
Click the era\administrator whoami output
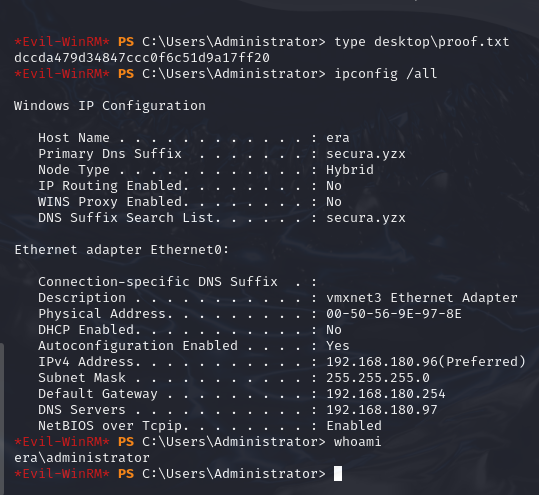click(x=82, y=458)
